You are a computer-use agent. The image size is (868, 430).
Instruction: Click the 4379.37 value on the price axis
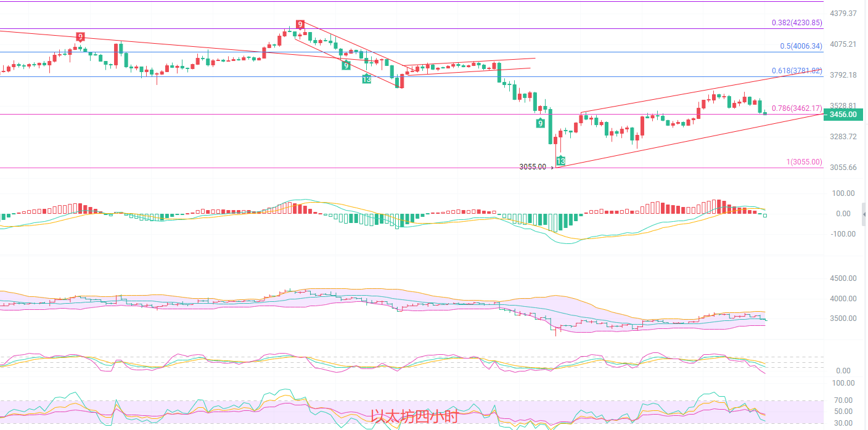843,14
